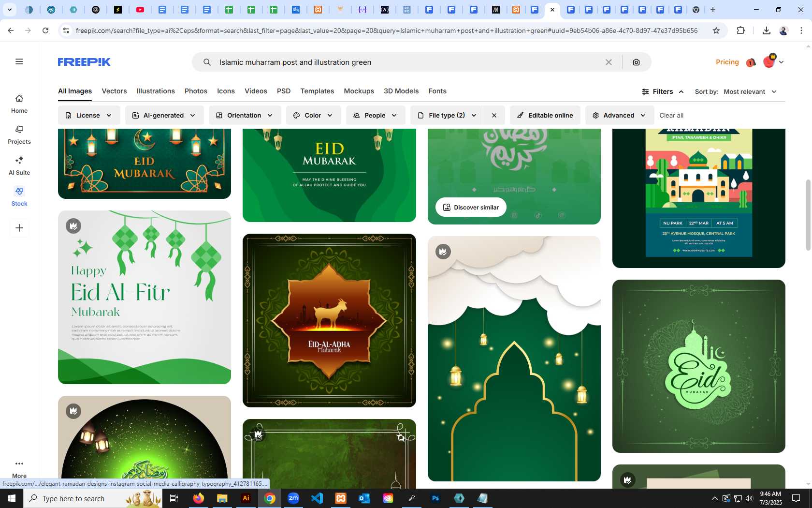This screenshot has height=508, width=812.
Task: Open Chrome menu three dots
Action: pyautogui.click(x=801, y=30)
